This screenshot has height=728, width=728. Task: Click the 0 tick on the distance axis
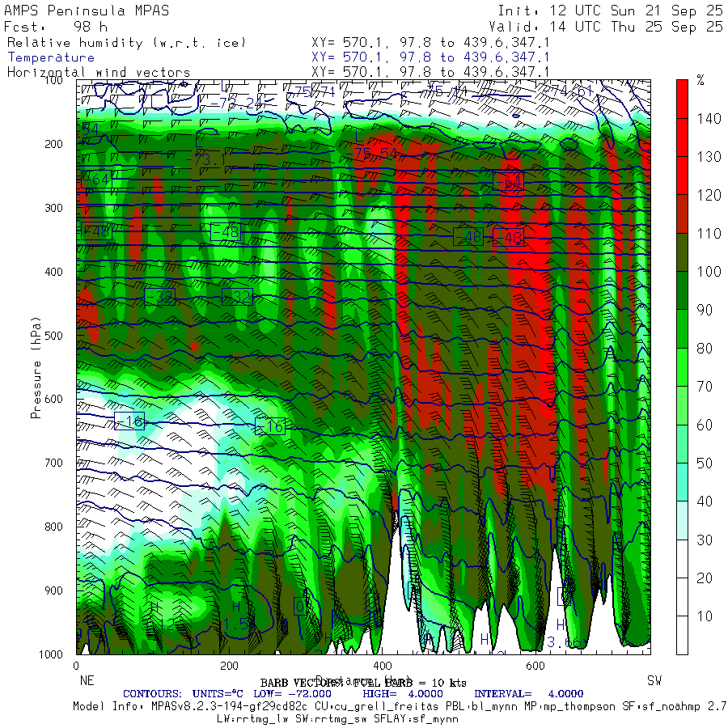(76, 666)
